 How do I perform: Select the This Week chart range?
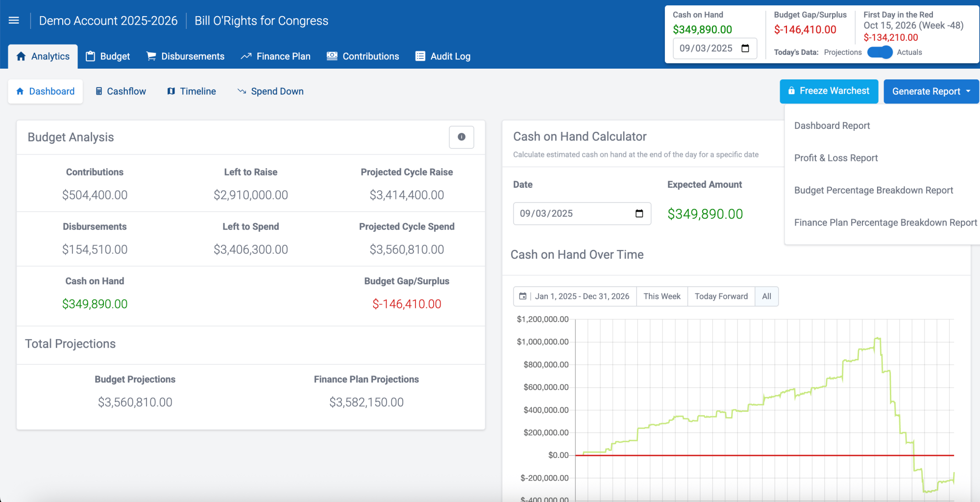point(661,296)
